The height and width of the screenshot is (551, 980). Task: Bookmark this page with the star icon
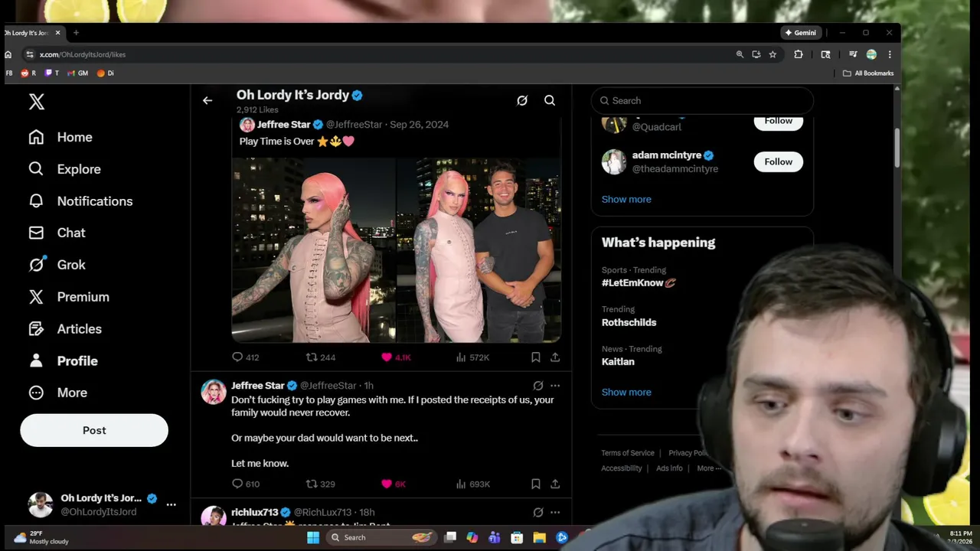tap(773, 54)
